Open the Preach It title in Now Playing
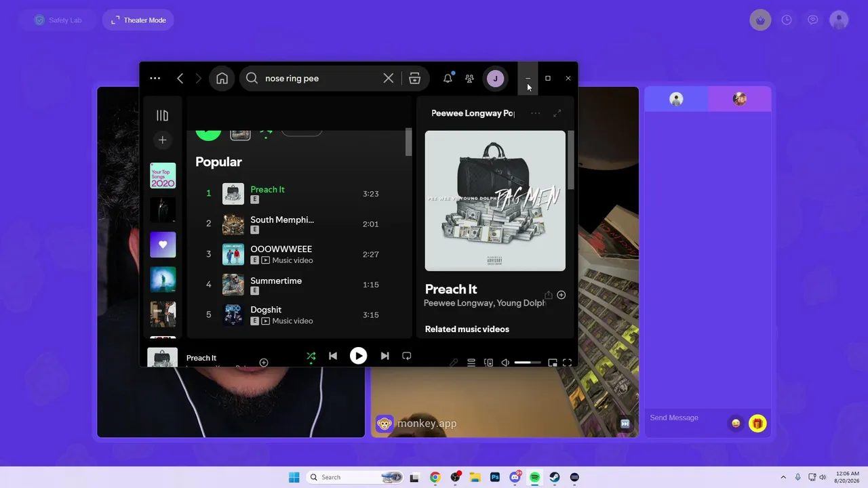868x488 pixels. [x=451, y=289]
